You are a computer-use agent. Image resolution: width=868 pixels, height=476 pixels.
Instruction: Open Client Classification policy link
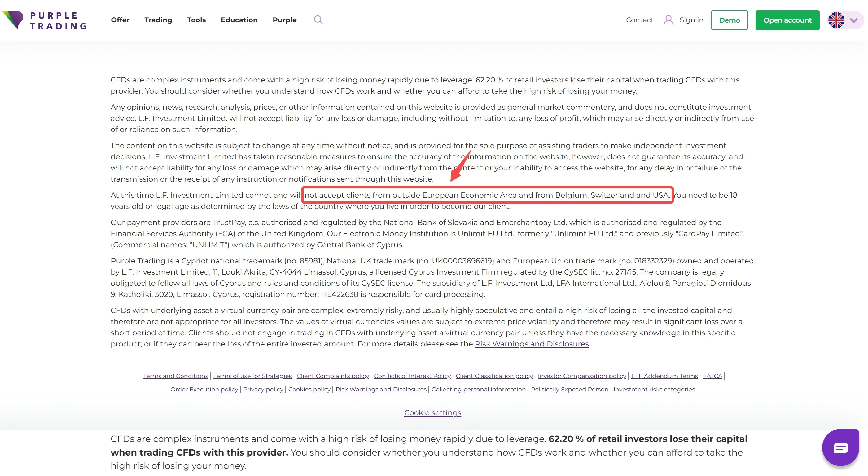coord(494,376)
